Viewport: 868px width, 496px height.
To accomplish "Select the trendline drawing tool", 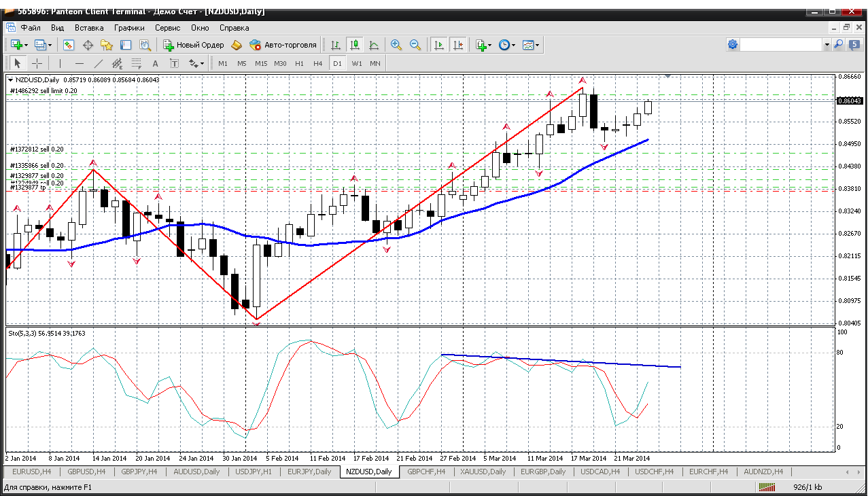I will click(x=98, y=63).
